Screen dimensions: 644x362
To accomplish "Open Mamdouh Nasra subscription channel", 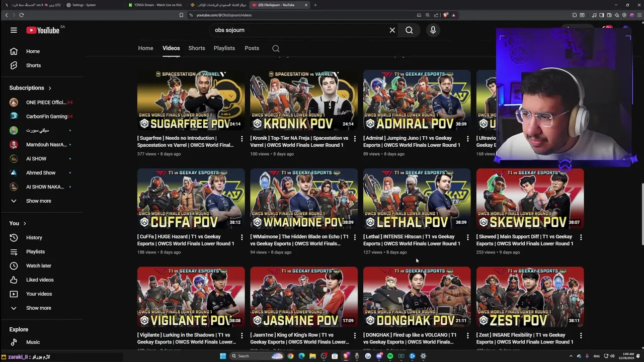I will click(x=42, y=144).
